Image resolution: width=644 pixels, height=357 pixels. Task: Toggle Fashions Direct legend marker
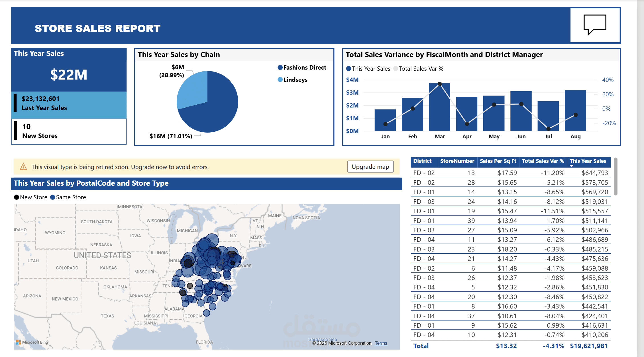coord(280,68)
